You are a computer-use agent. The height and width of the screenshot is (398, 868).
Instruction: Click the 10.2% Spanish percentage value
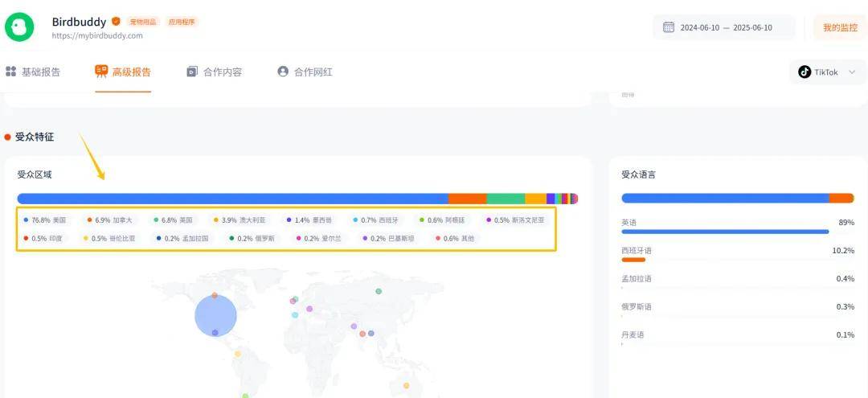coord(843,250)
